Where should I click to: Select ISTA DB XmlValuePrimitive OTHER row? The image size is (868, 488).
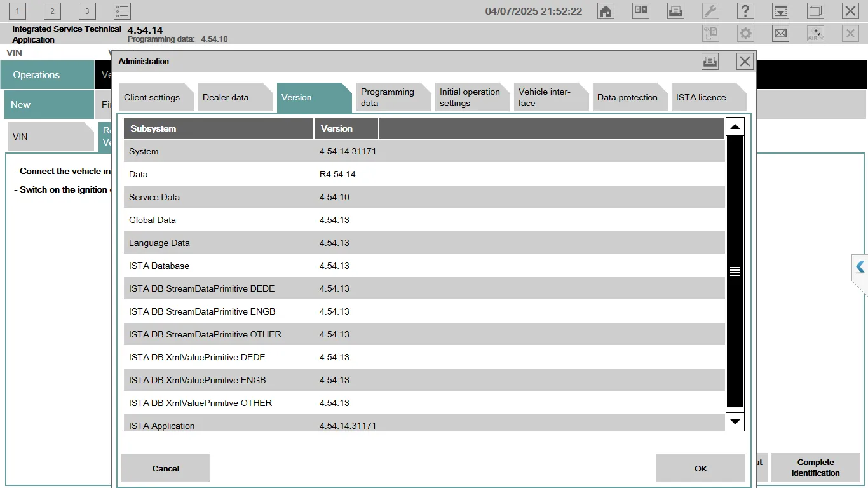pyautogui.click(x=424, y=403)
